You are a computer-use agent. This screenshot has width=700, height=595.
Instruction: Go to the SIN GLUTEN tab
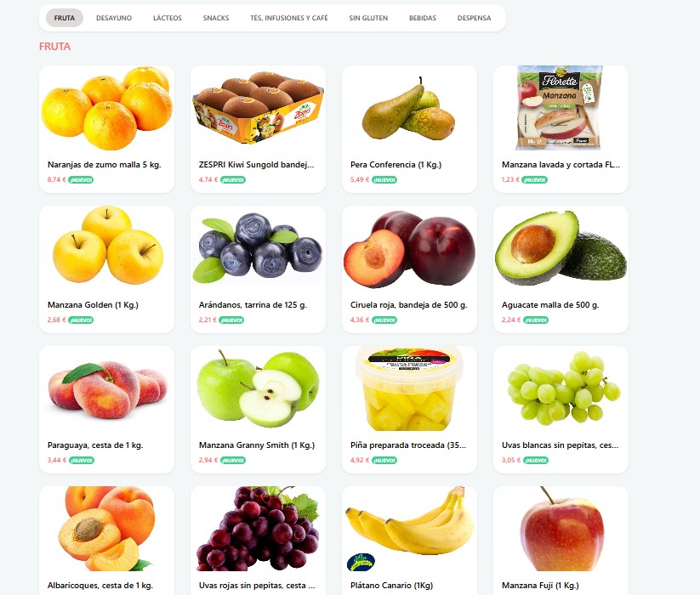coord(368,18)
